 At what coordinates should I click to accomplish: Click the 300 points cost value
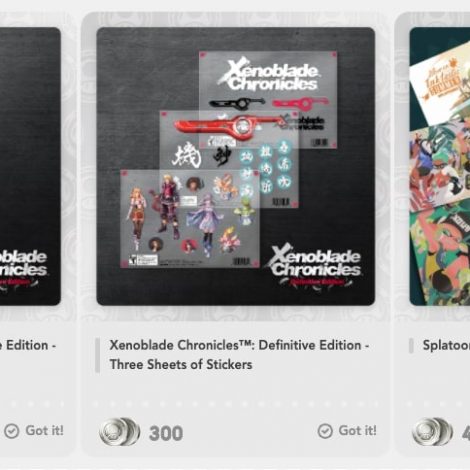[166, 433]
